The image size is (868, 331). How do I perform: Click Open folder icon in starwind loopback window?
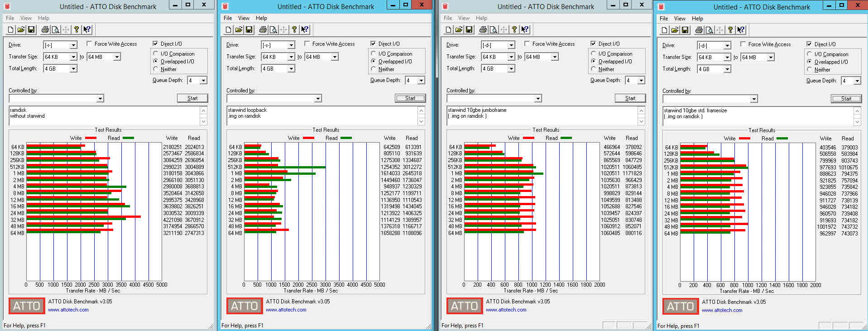point(239,29)
